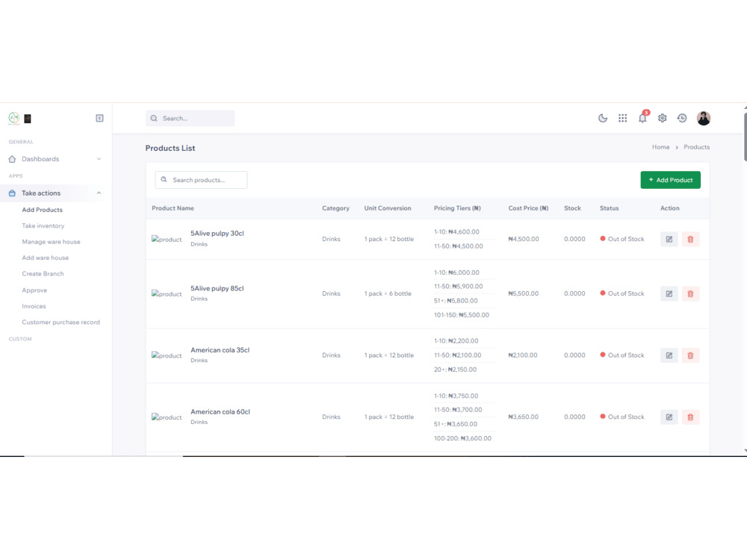Click Products in the breadcrumb
Viewport: 747px width, 560px height.
696,147
